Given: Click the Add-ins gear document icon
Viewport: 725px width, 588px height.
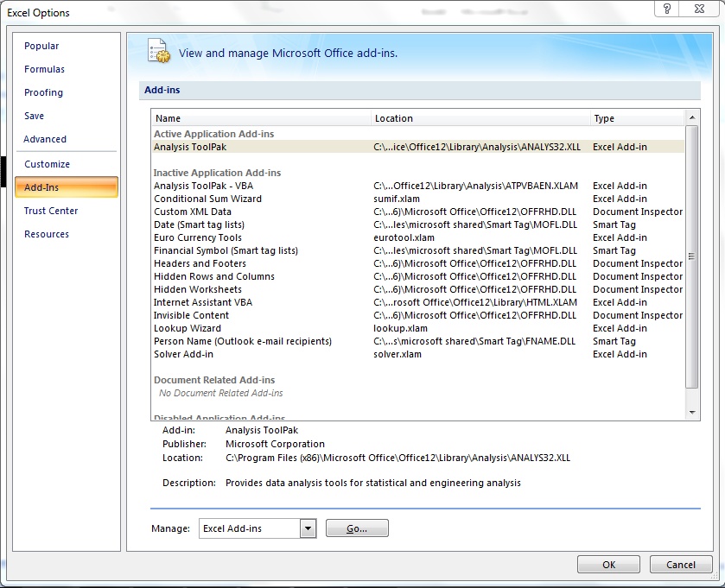Looking at the screenshot, I should click(158, 52).
